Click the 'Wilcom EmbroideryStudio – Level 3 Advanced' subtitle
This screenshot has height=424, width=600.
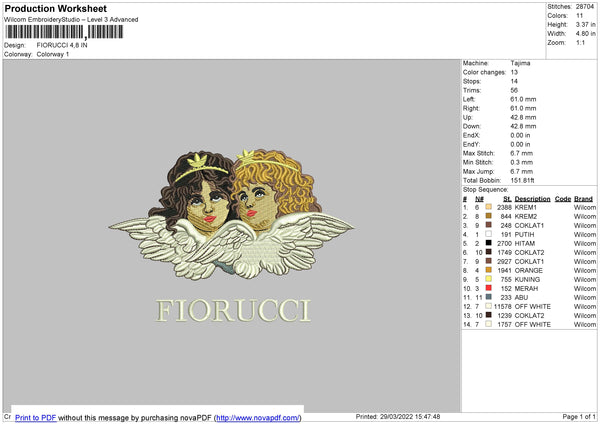click(x=71, y=20)
